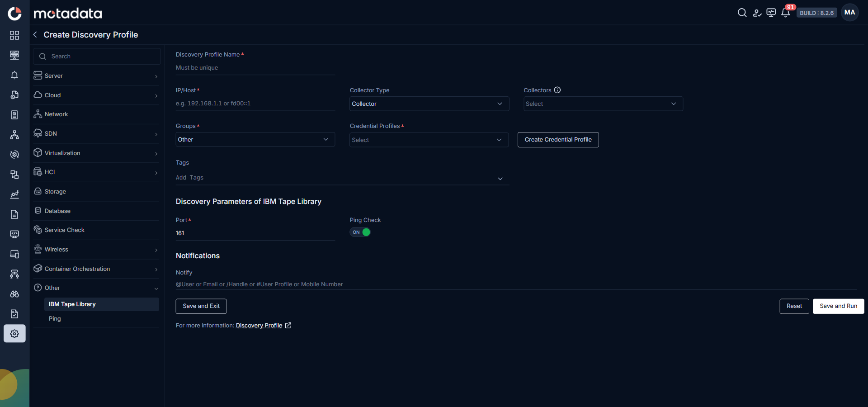Open the trend chart icon in left sidebar
Viewport: 868px width, 407px height.
pos(14,194)
